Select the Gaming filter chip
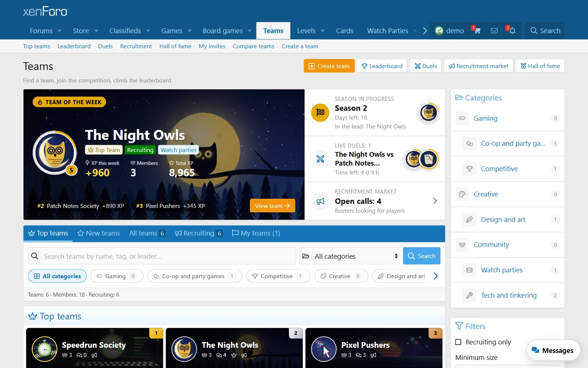This screenshot has width=588, height=368. (117, 276)
